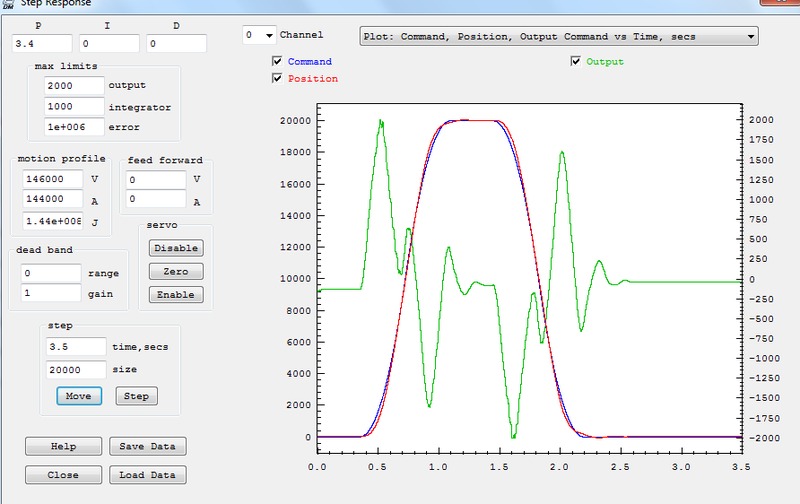Screen dimensions: 800x504
Task: Uncheck the Position plot checkbox
Action: pos(277,79)
